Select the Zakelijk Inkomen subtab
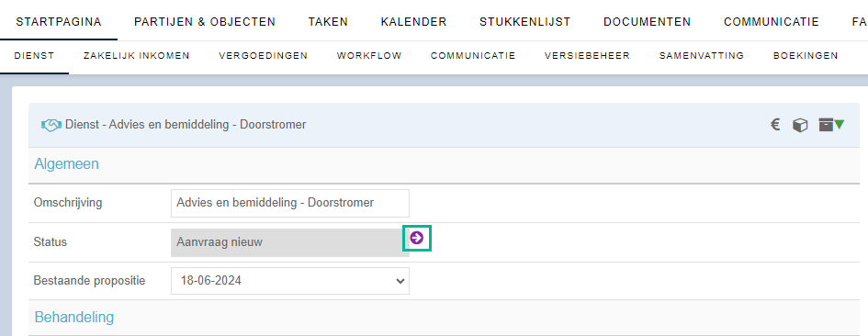This screenshot has width=868, height=336. click(137, 55)
